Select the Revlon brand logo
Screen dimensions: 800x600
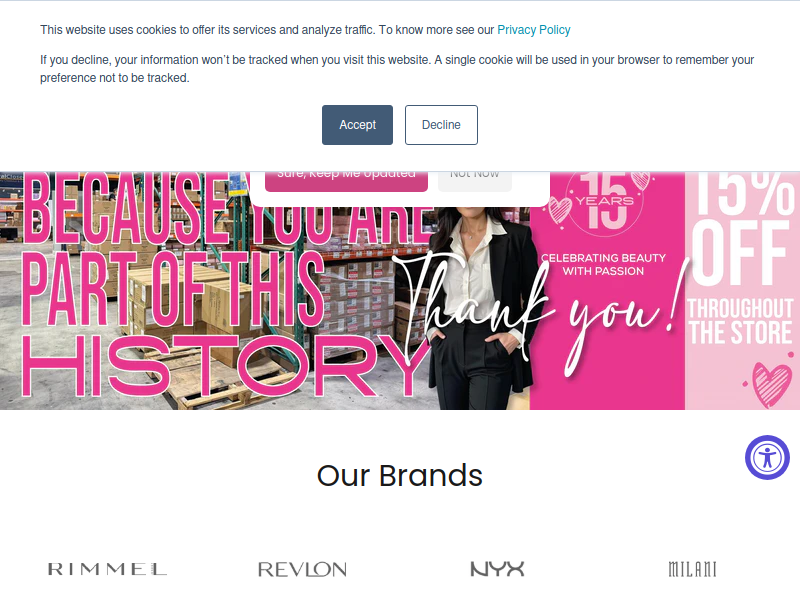pos(303,569)
